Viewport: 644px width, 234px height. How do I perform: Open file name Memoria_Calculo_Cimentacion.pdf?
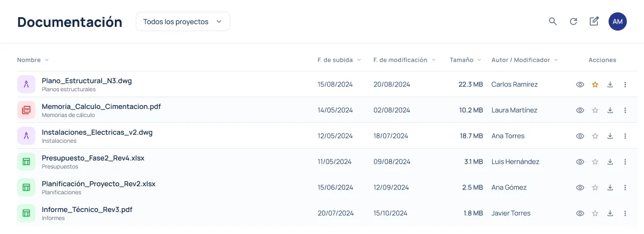pos(101,107)
